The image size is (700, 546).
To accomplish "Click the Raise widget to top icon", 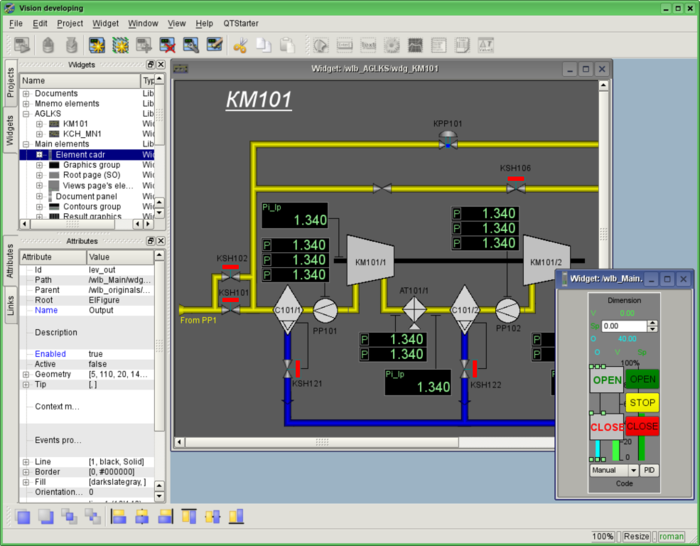I will coord(24,517).
